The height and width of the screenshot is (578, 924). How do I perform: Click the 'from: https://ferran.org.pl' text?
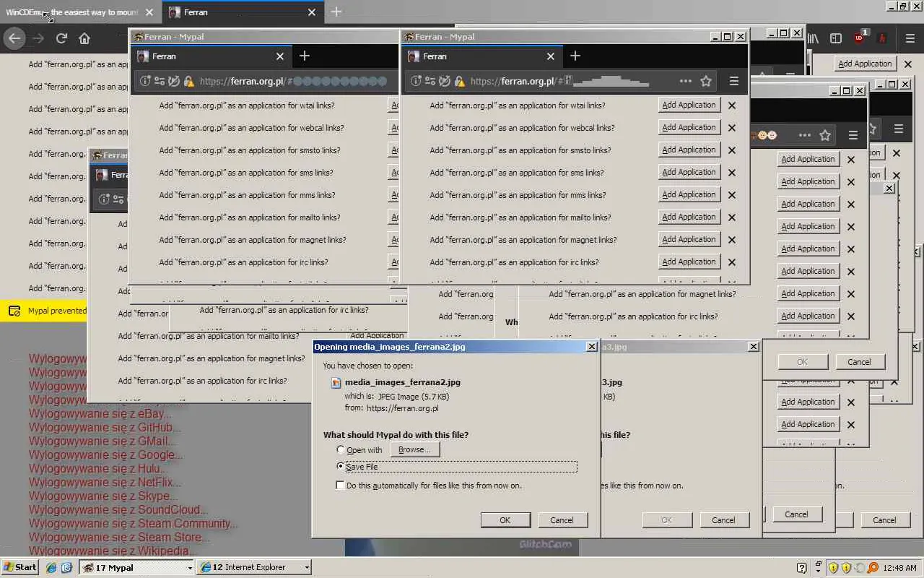click(391, 408)
